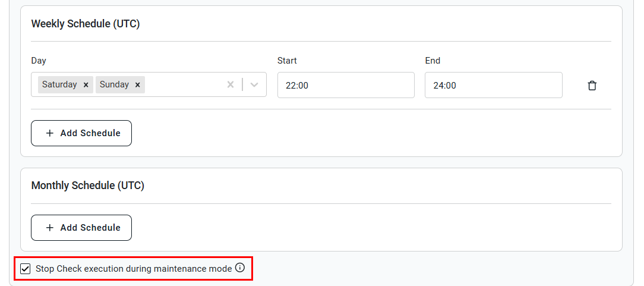
Task: Click the plus icon in Monthly Add Schedule
Action: click(50, 228)
